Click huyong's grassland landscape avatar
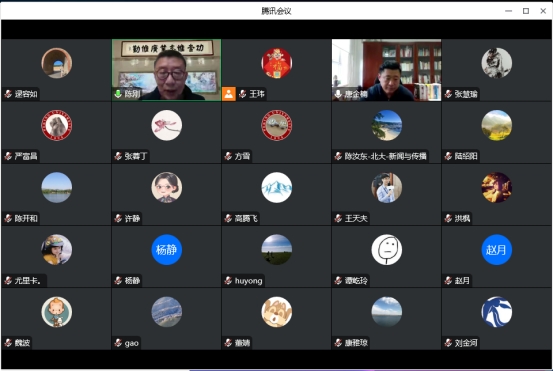Screen dimensions: 553x371 [276, 250]
